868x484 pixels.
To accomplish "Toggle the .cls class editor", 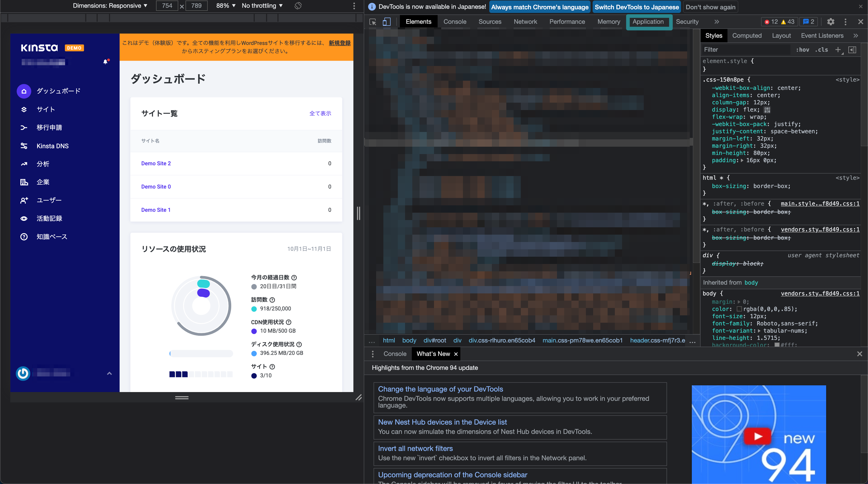I will pyautogui.click(x=821, y=50).
